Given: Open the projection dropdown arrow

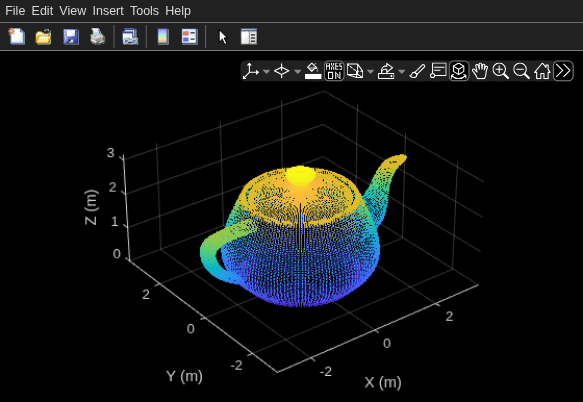Looking at the screenshot, I should tap(370, 71).
